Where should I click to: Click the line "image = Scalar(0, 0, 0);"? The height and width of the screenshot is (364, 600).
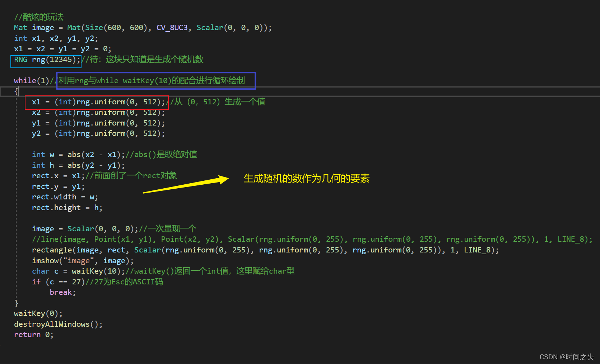85,229
